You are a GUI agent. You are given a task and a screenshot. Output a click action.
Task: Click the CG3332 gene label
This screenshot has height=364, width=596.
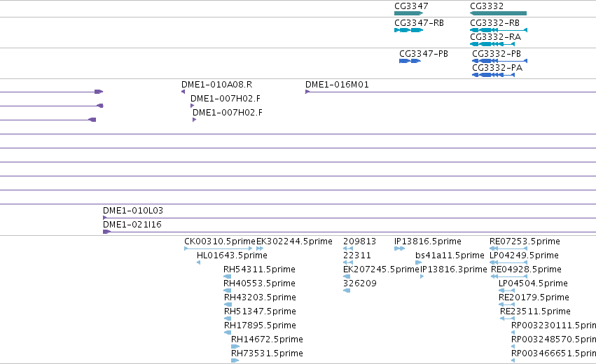point(487,6)
